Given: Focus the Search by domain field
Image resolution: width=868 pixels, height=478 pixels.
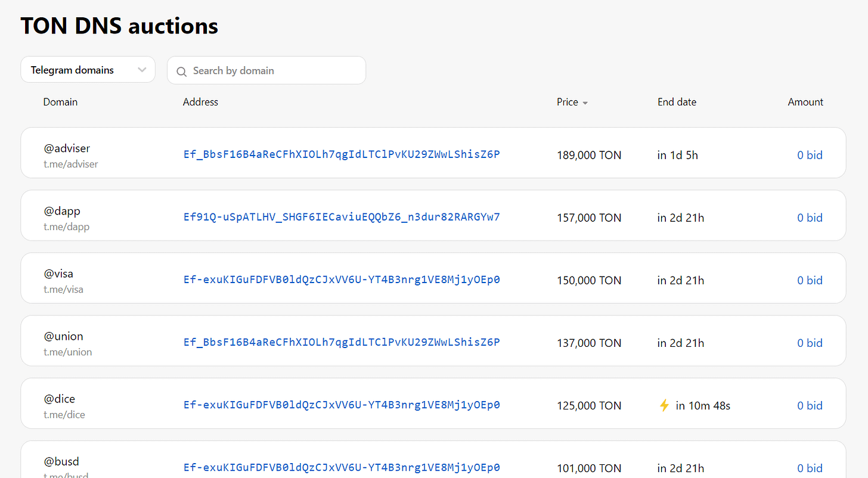Looking at the screenshot, I should [x=266, y=70].
